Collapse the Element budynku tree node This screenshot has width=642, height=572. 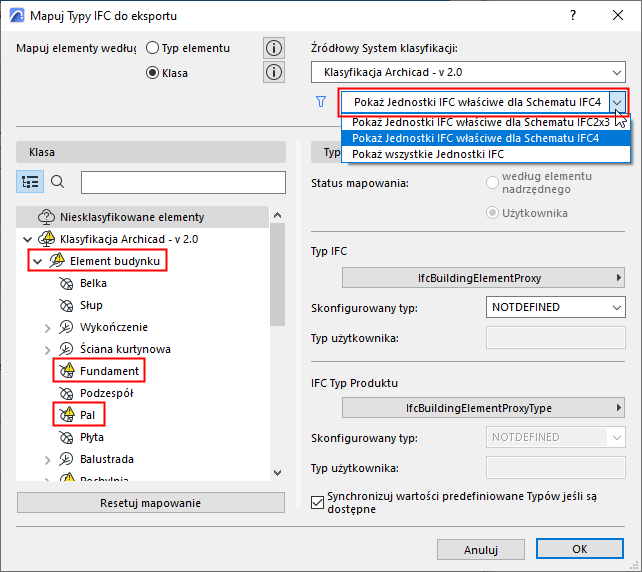click(x=38, y=261)
